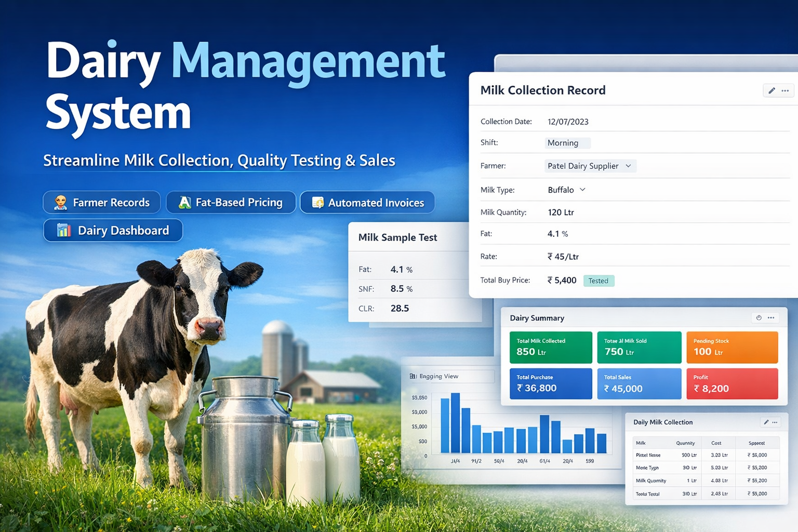The width and height of the screenshot is (798, 532).
Task: Click the Cost column header
Action: 716,443
